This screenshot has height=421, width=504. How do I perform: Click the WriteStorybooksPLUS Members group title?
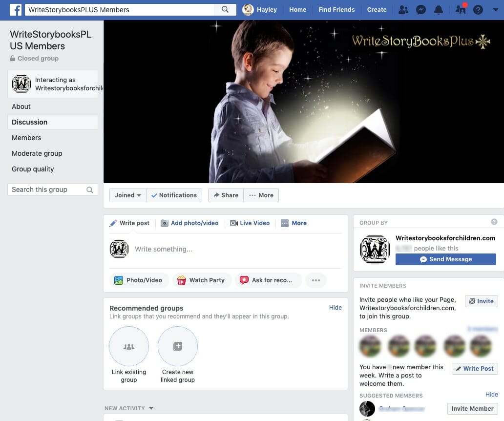(51, 40)
